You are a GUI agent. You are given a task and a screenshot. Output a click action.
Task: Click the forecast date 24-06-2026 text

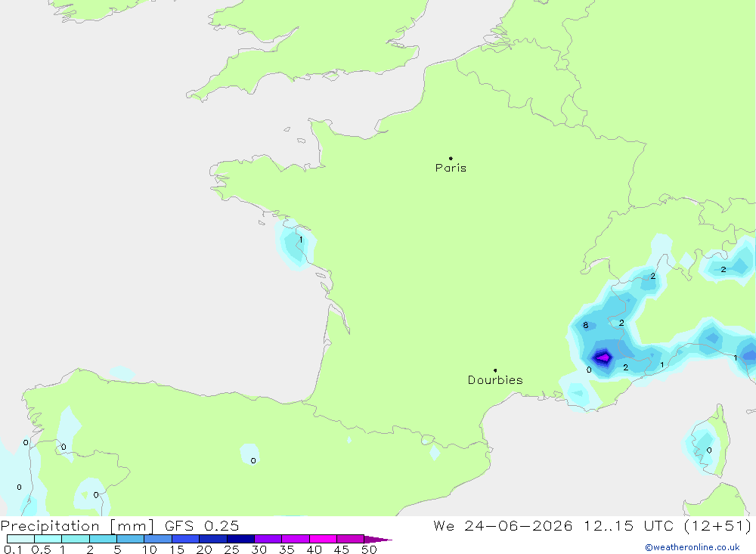519,526
